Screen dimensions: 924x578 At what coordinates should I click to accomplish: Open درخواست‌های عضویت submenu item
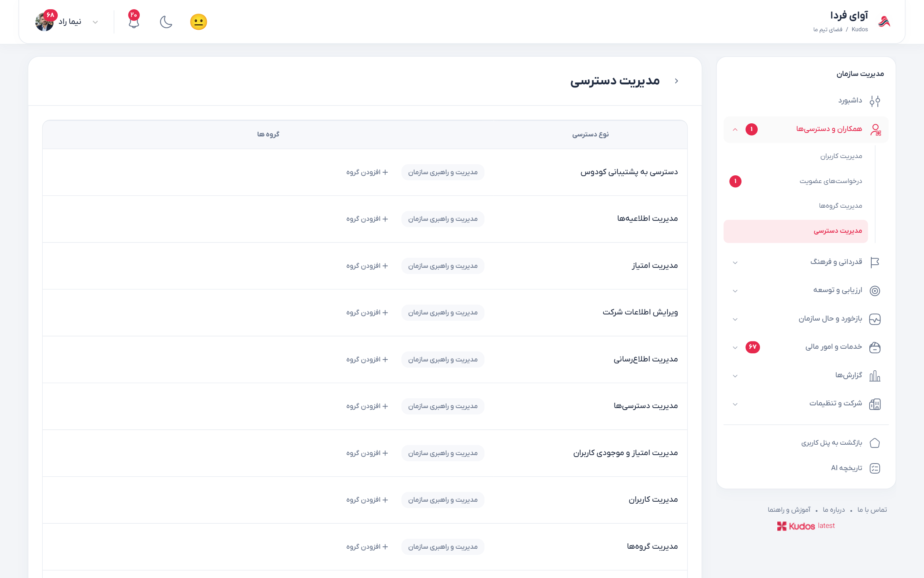point(830,181)
